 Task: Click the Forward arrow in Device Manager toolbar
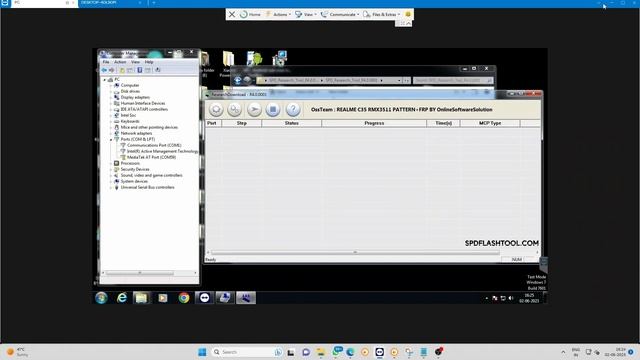click(x=111, y=70)
